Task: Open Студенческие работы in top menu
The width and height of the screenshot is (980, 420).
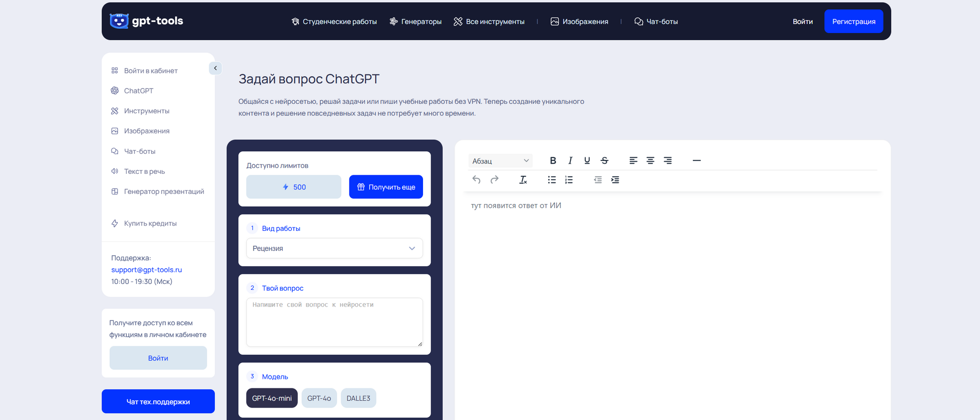Action: 334,22
